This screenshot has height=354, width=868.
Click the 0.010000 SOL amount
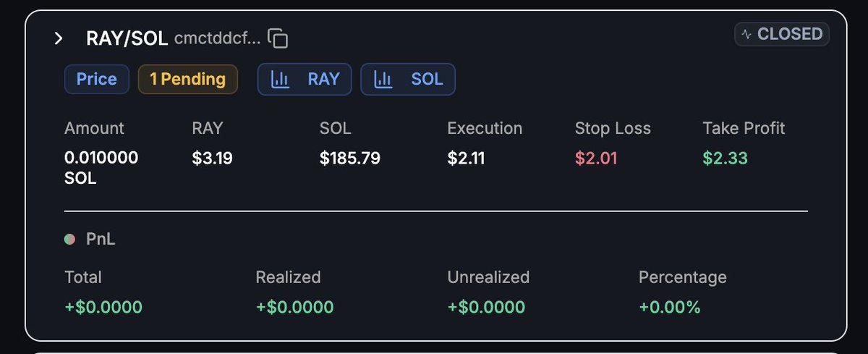[101, 168]
